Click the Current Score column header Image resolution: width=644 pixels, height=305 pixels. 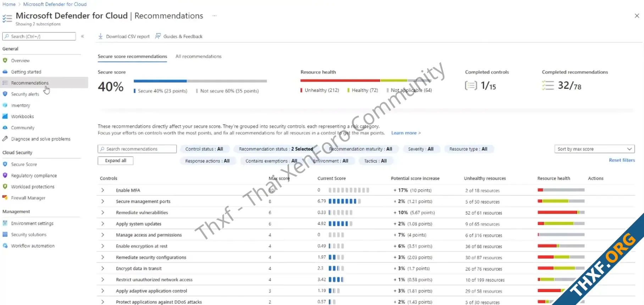[x=331, y=178]
